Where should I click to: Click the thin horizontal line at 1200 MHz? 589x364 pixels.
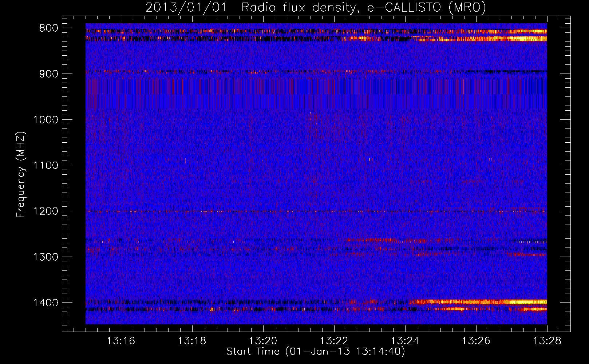(316, 211)
